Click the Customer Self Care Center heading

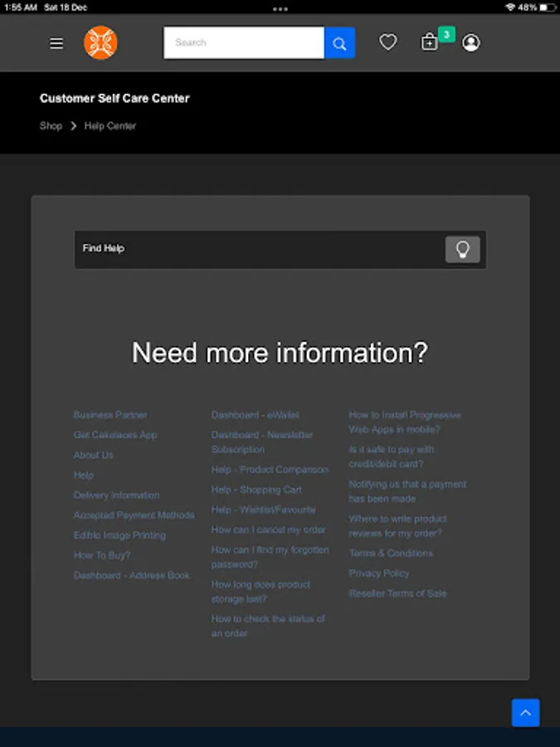coord(114,99)
